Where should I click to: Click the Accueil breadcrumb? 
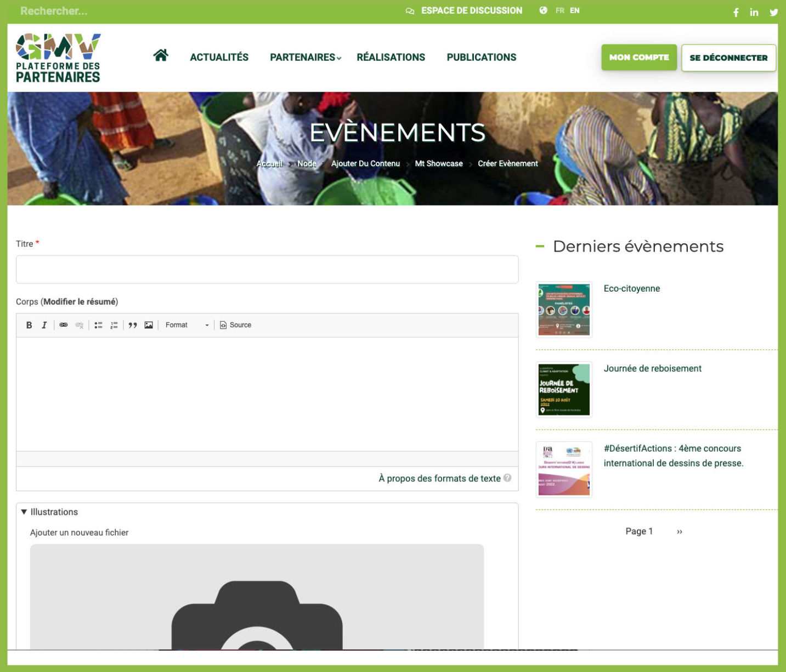coord(269,163)
